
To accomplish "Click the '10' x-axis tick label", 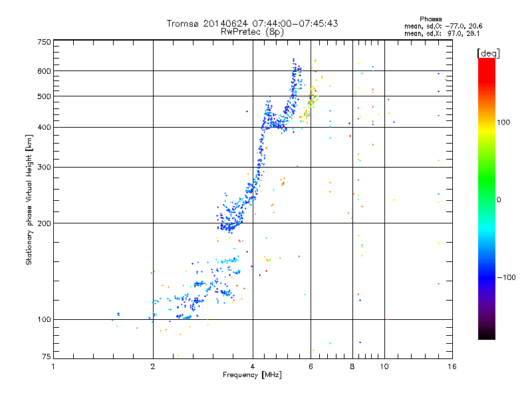I will click(x=384, y=366).
